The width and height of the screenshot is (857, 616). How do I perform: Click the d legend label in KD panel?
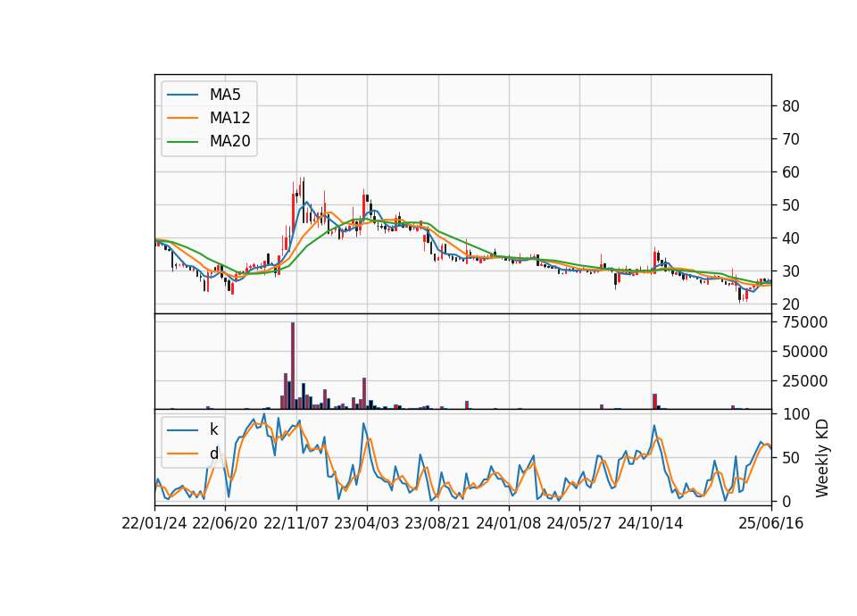[213, 454]
